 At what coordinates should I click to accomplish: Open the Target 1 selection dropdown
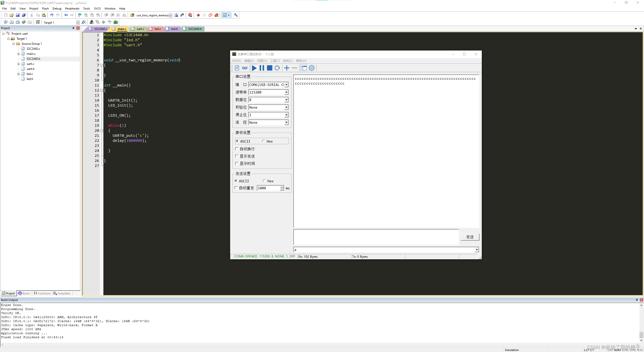pos(78,23)
